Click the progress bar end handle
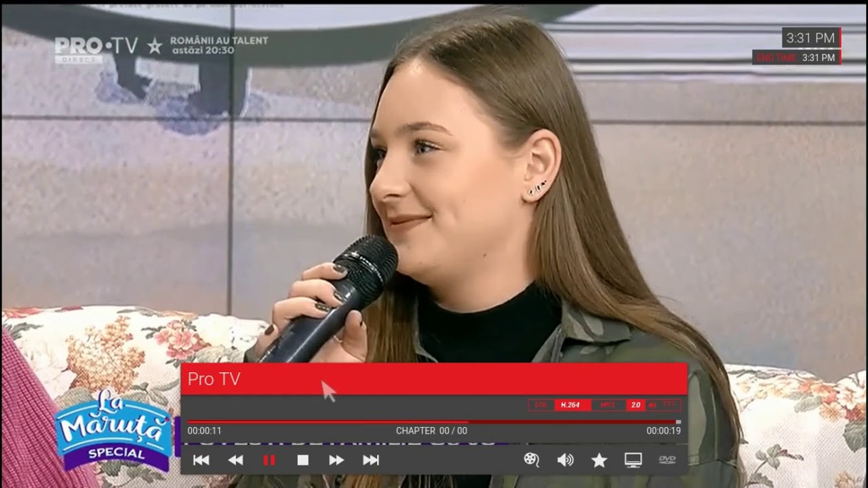 point(678,422)
